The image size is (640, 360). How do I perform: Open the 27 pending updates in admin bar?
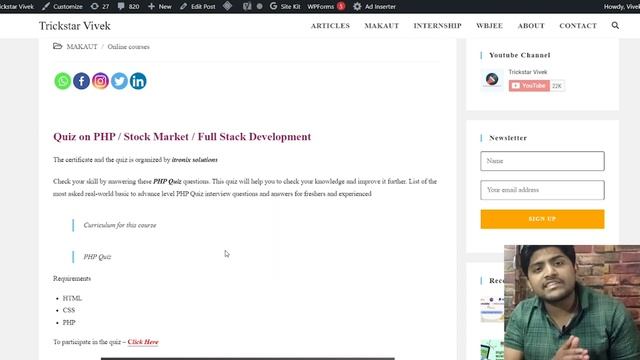click(100, 7)
